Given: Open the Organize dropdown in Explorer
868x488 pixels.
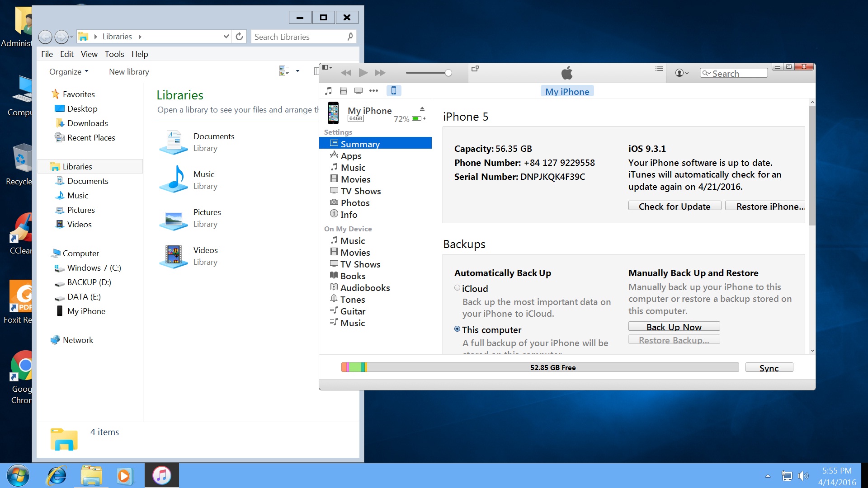Looking at the screenshot, I should (x=69, y=71).
